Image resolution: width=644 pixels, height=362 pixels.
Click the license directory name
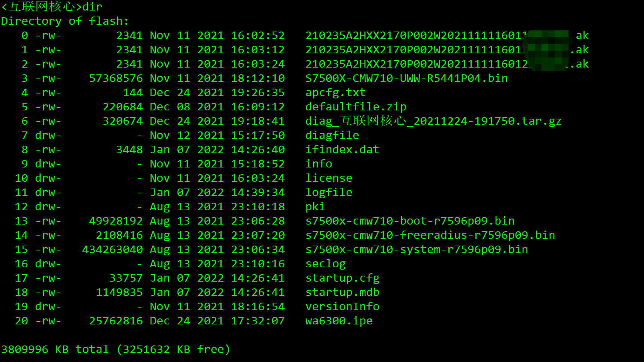329,178
